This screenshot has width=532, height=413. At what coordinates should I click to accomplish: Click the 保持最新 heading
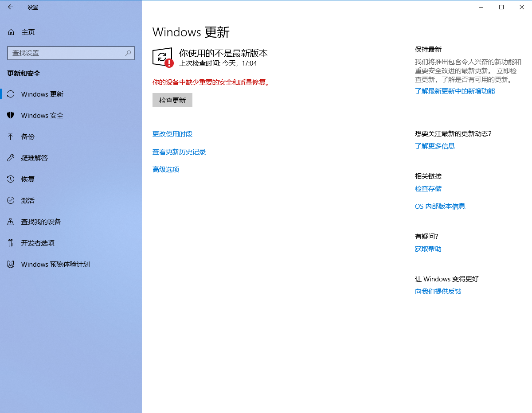click(x=428, y=49)
